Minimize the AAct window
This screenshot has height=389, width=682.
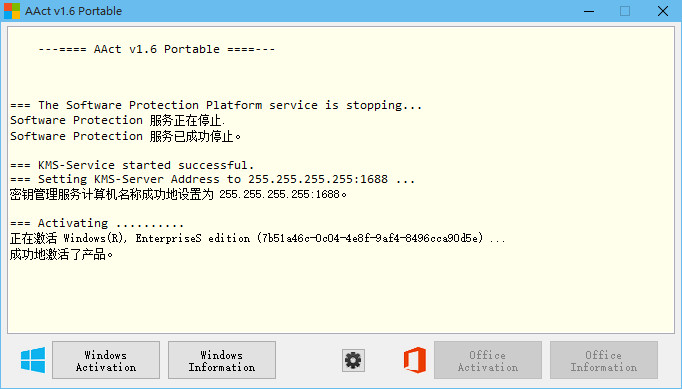pyautogui.click(x=589, y=11)
